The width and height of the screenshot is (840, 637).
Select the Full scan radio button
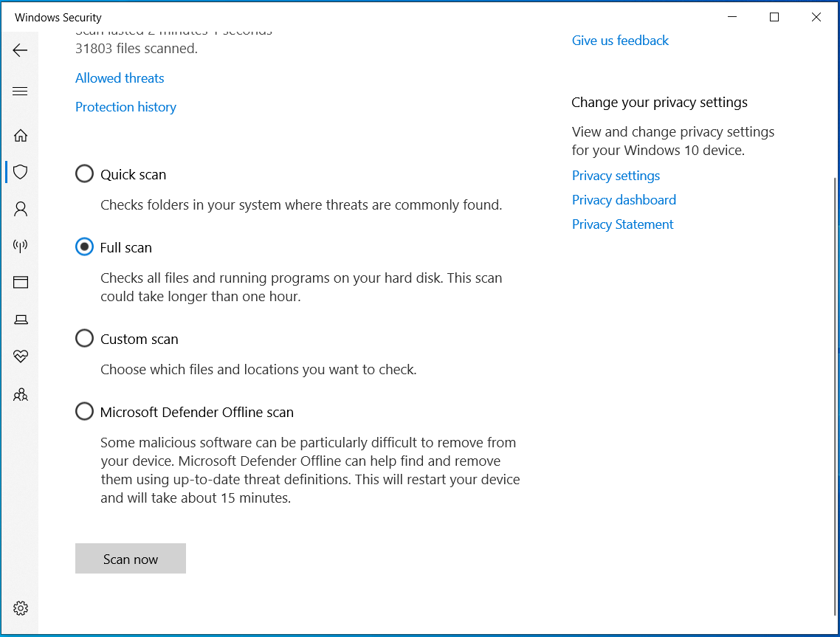coord(84,247)
